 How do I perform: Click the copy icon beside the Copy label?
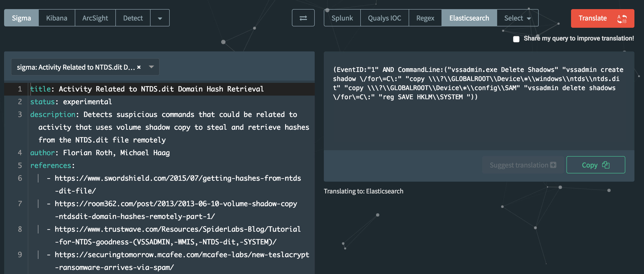click(606, 165)
